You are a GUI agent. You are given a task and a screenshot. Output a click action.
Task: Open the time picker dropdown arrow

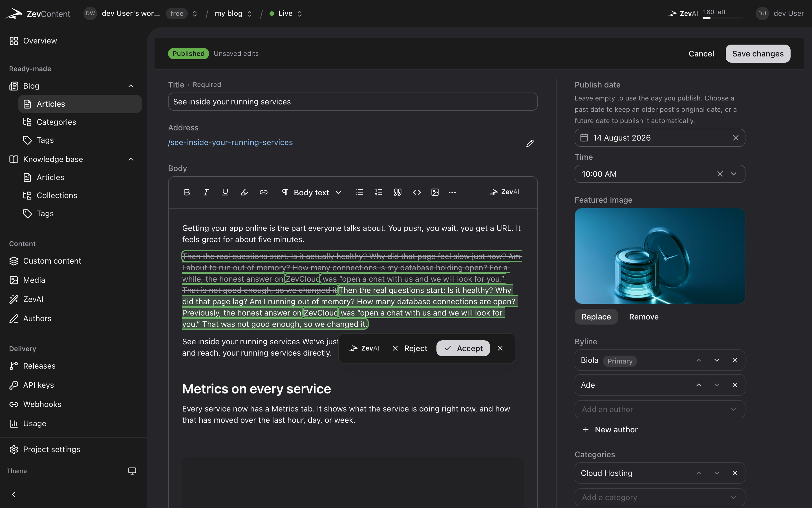(x=734, y=174)
